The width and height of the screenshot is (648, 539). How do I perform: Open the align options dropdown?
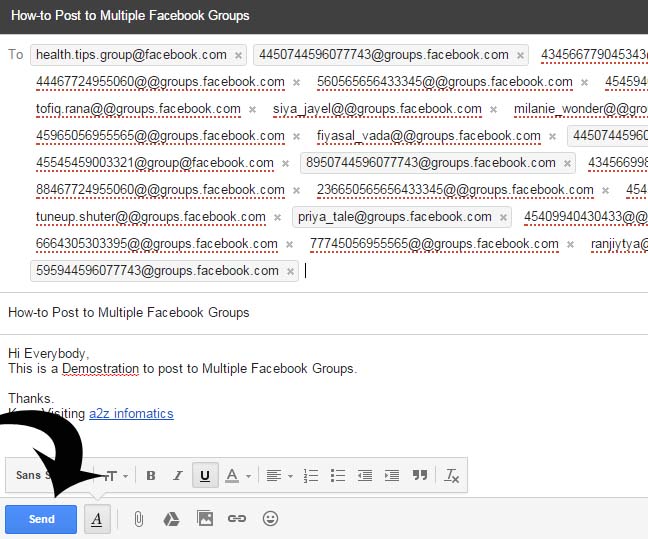pos(279,476)
